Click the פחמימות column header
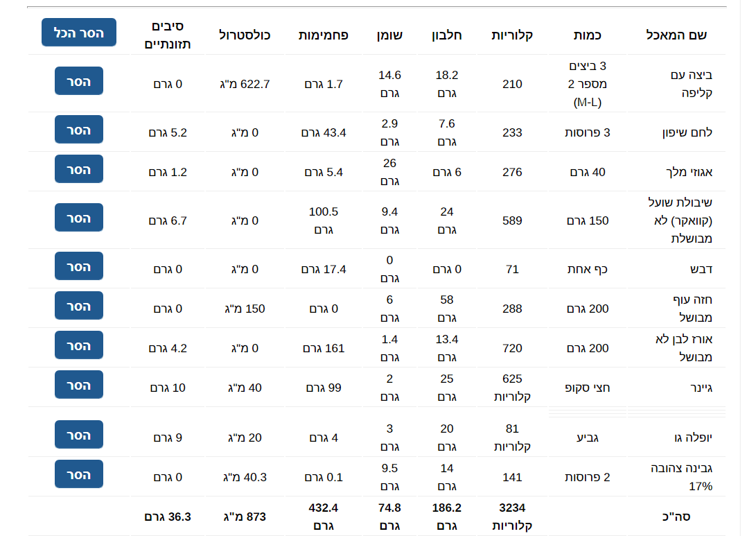The image size is (756, 536). point(323,35)
